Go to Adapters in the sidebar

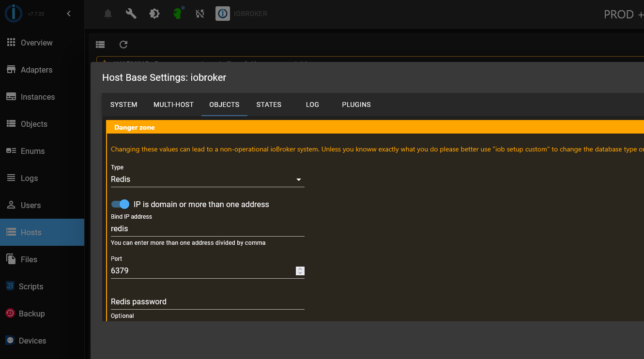coord(36,70)
